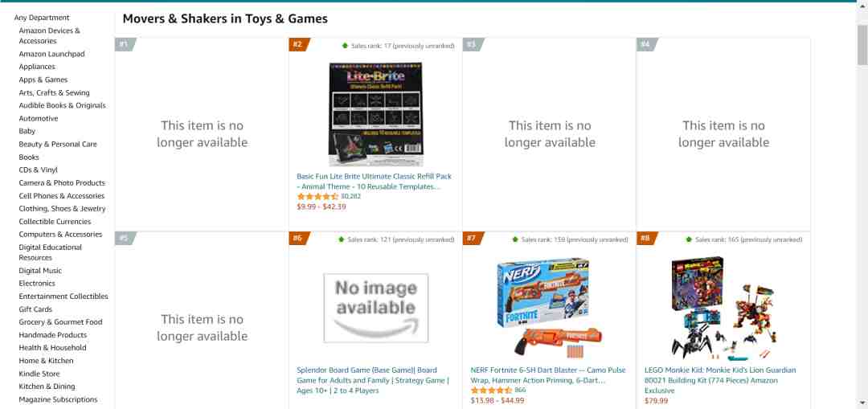Click the $79.99 price of LEGO set
The height and width of the screenshot is (409, 868).
pos(656,401)
